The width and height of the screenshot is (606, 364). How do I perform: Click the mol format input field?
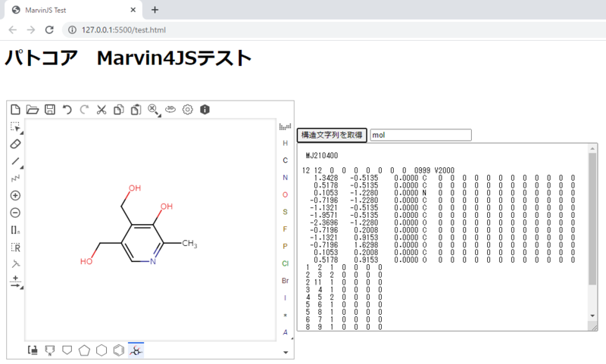pyautogui.click(x=420, y=135)
